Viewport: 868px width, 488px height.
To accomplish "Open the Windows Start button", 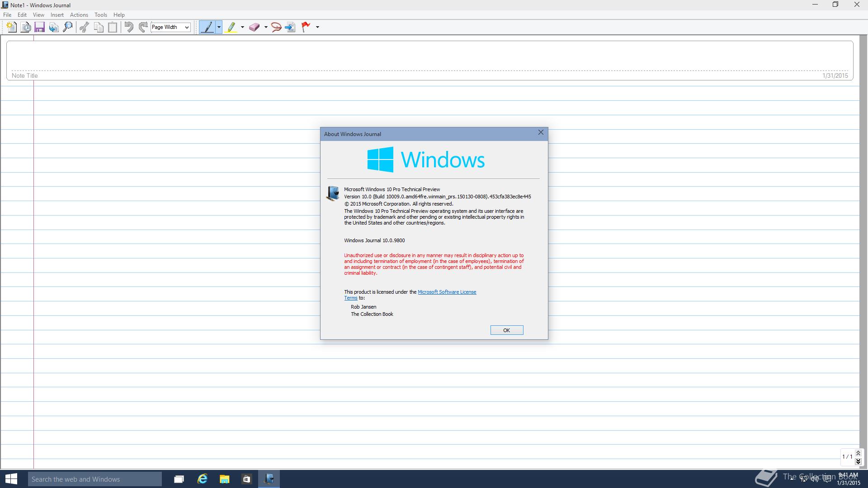I will pyautogui.click(x=11, y=479).
